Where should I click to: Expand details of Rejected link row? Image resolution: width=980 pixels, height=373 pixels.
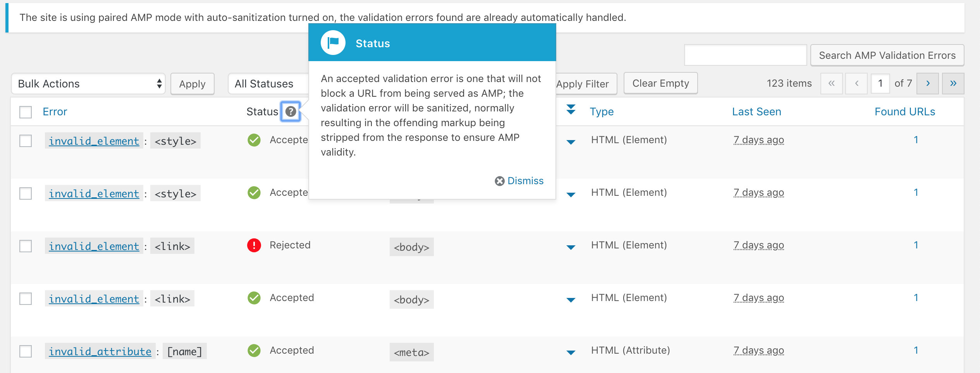point(571,247)
